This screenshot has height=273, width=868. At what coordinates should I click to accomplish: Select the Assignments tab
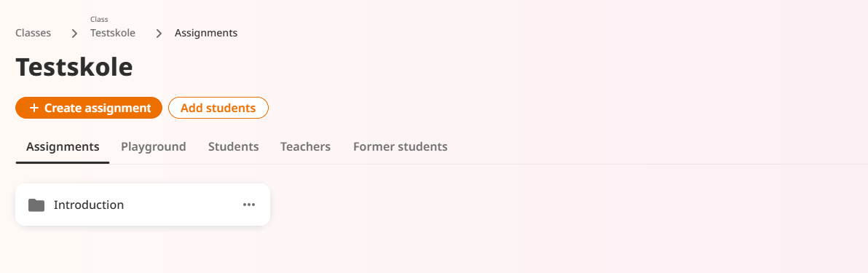point(63,147)
